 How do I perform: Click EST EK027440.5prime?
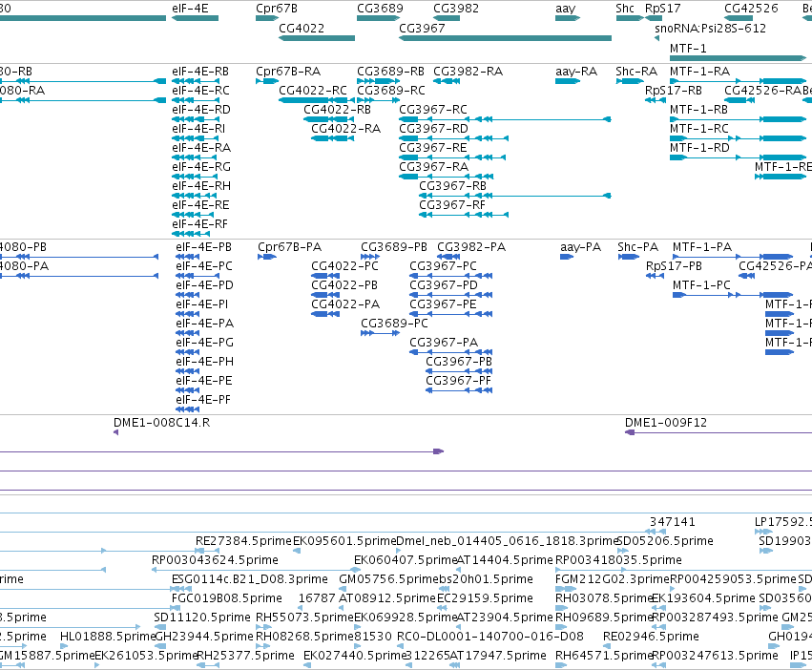tap(354, 656)
